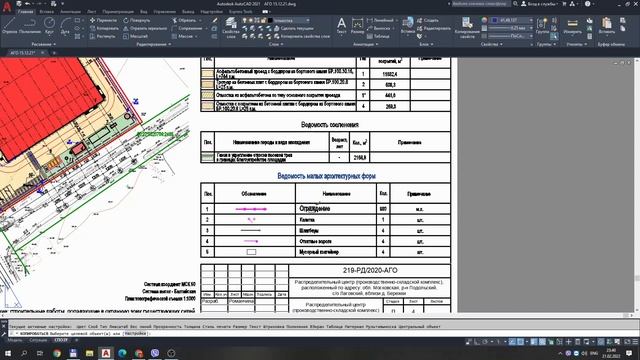Expand the Свойства panel
This screenshot has width=640, height=360.
[x=491, y=44]
